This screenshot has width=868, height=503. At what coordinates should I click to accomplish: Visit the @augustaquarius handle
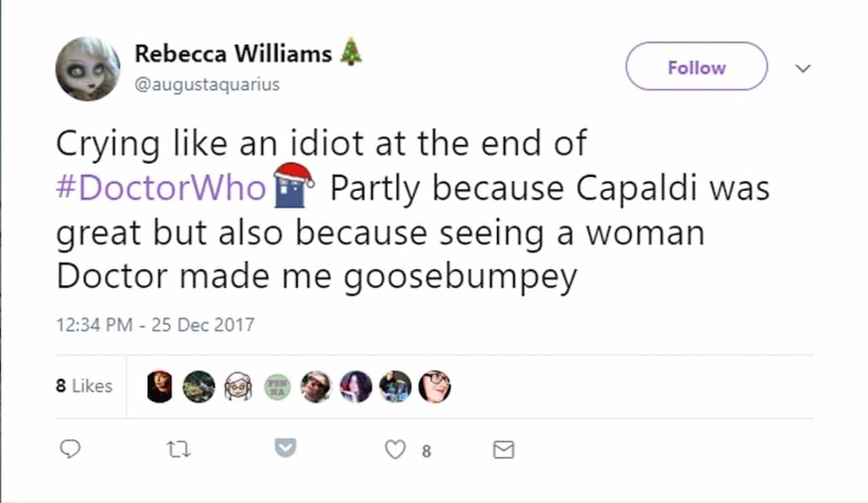click(207, 85)
